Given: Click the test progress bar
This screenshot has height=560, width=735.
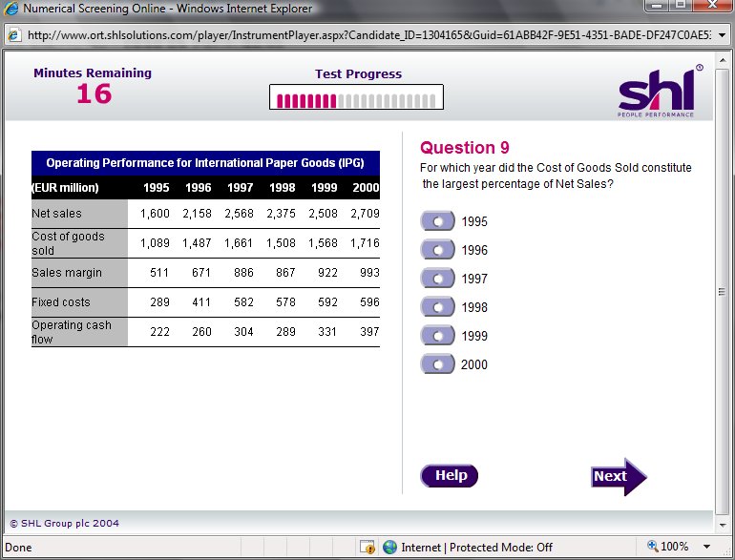Looking at the screenshot, I should click(356, 97).
